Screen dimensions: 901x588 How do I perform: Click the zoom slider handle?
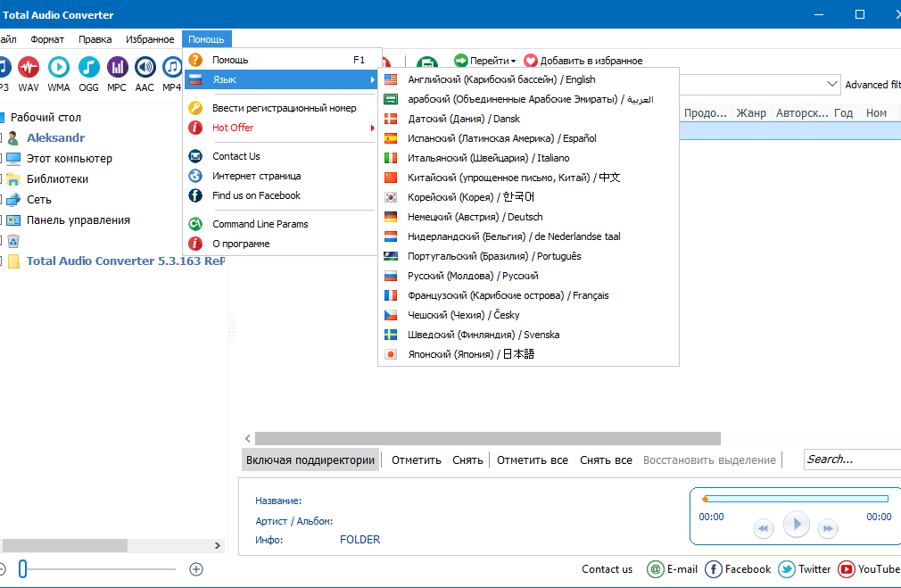point(23,569)
